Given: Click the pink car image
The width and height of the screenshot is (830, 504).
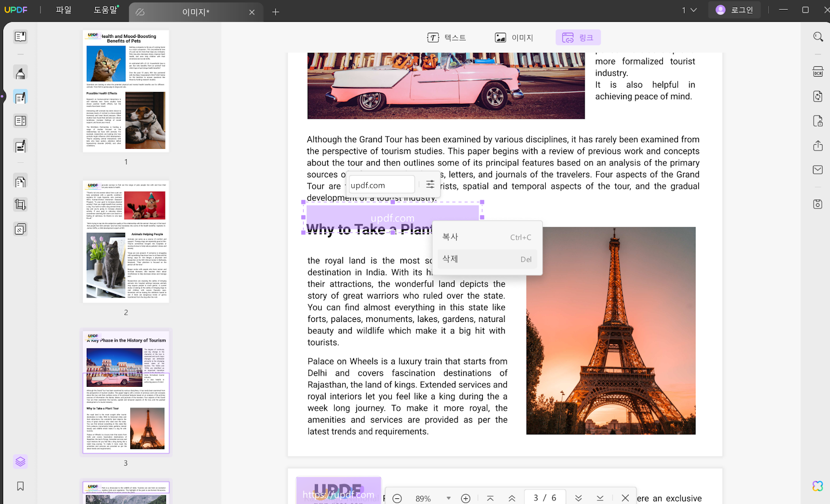Looking at the screenshot, I should 446,86.
